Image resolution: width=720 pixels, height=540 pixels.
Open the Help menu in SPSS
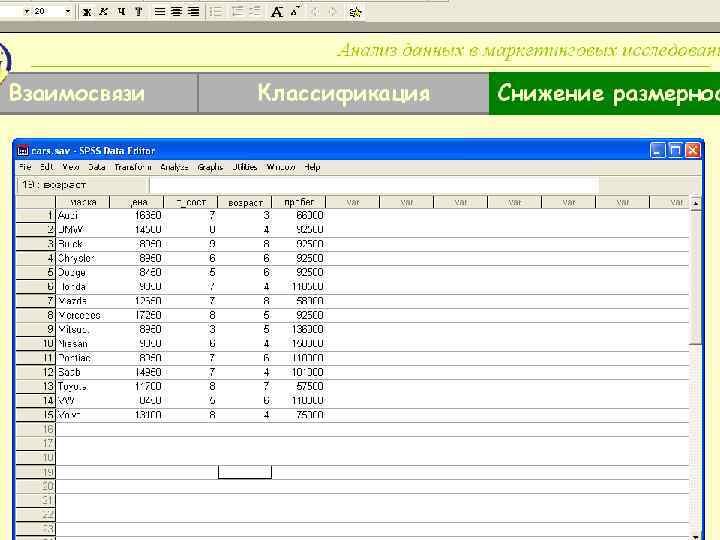[312, 167]
